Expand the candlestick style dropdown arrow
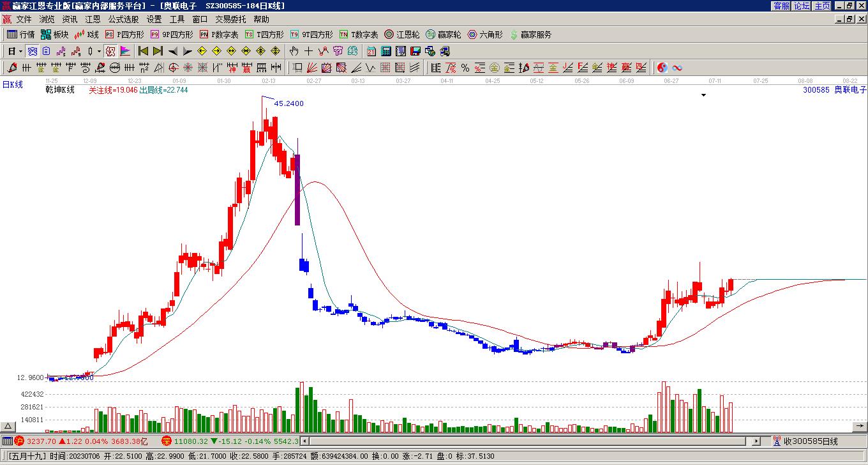Image resolution: width=868 pixels, height=465 pixels. pyautogui.click(x=99, y=51)
